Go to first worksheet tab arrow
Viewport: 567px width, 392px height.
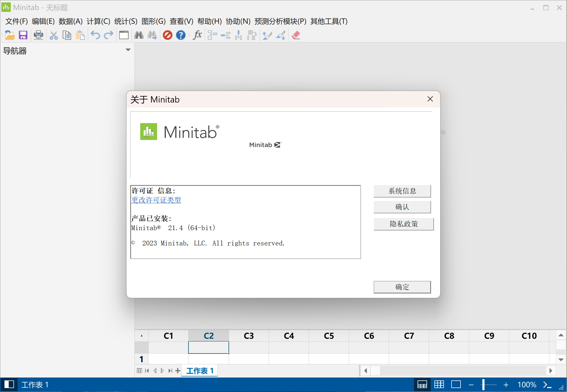[x=147, y=371]
